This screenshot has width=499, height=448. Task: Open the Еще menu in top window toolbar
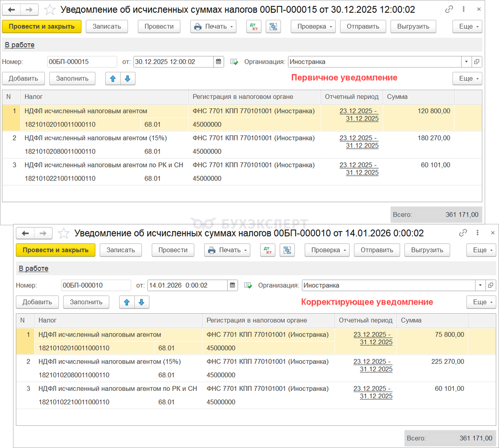click(x=467, y=27)
